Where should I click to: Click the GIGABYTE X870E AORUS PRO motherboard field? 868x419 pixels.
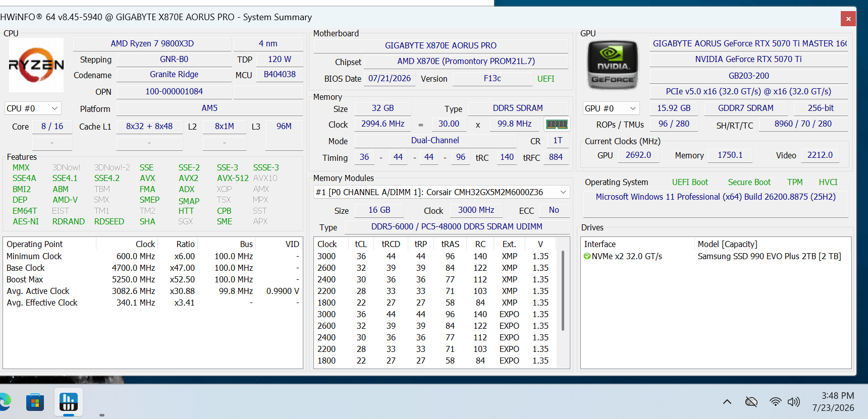click(441, 46)
